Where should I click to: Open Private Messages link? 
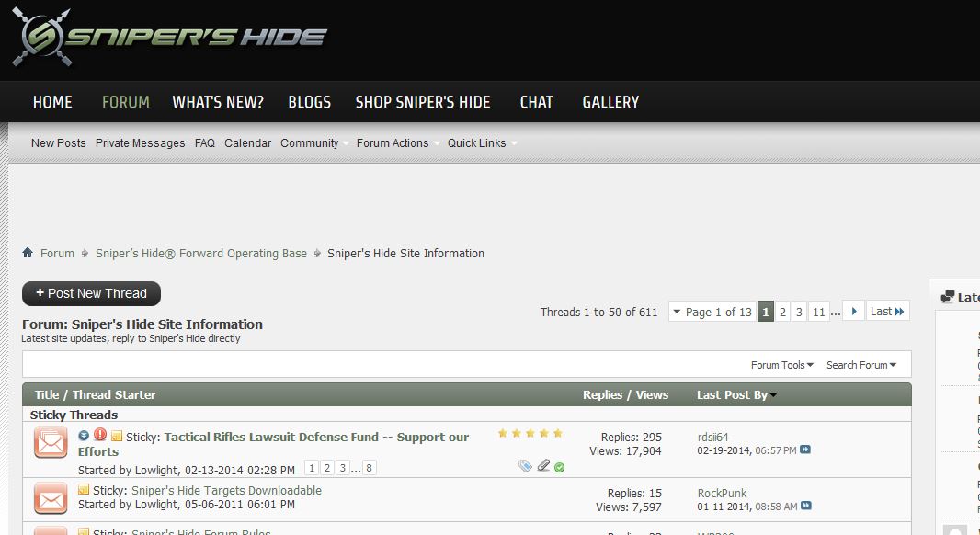[x=140, y=143]
